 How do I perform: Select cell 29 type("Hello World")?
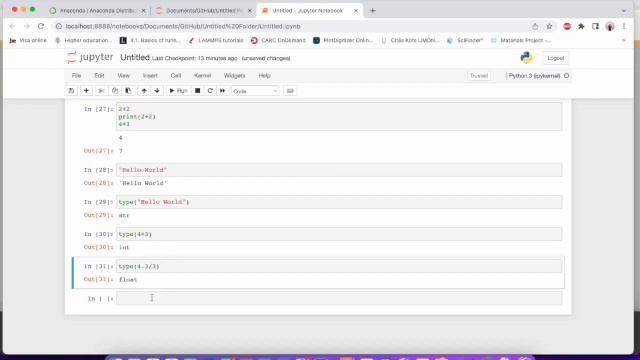click(x=339, y=202)
